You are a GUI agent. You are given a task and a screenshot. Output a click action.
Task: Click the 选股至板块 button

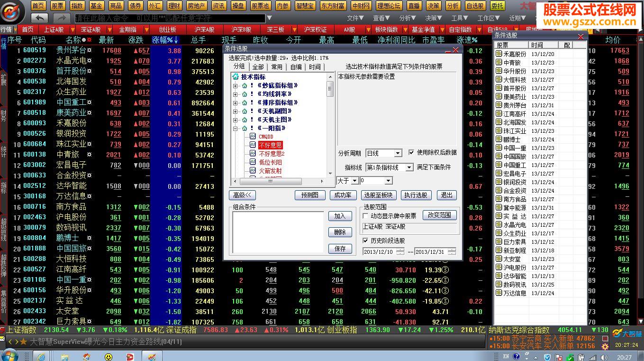click(378, 195)
